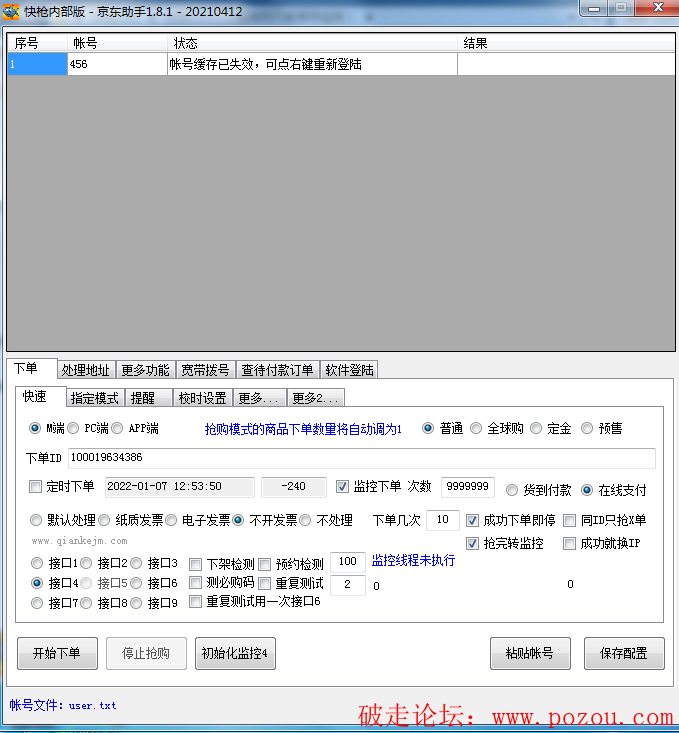Screen dimensions: 679x733
Task: Open the 提醒 sub-tab
Action: [149, 398]
